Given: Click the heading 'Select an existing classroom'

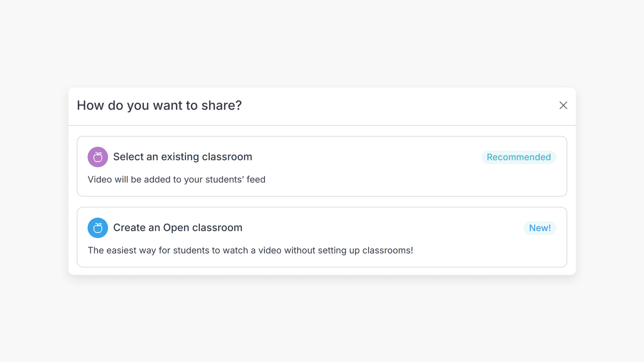Looking at the screenshot, I should [182, 157].
